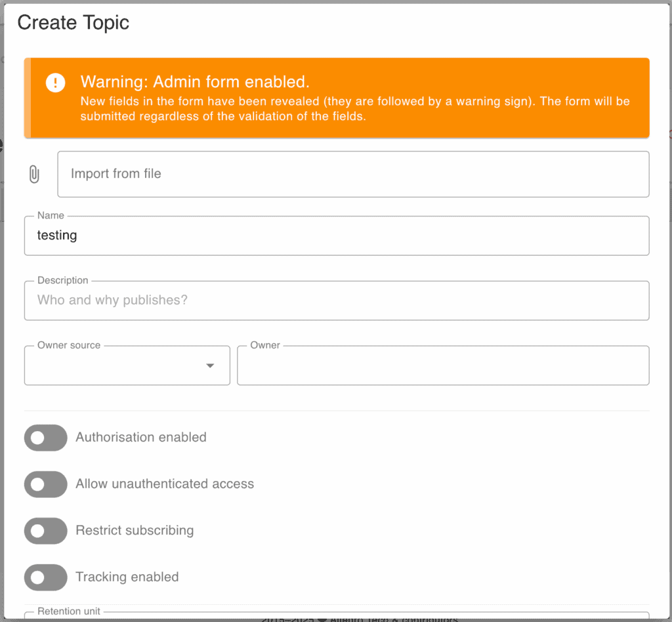
Task: Focus the Name field containing testing
Action: [x=336, y=236]
